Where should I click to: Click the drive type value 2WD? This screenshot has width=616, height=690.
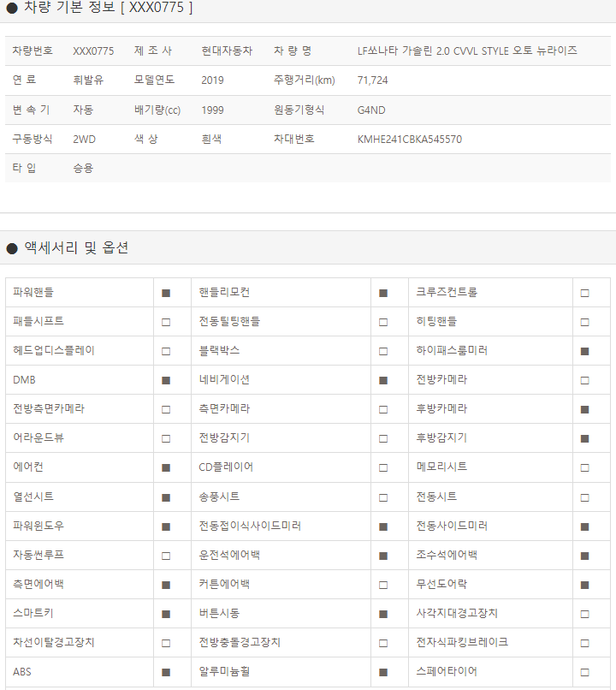click(84, 139)
